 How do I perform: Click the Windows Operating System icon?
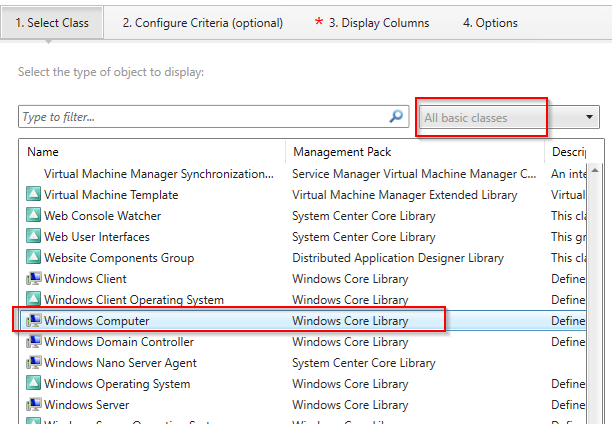[x=33, y=383]
